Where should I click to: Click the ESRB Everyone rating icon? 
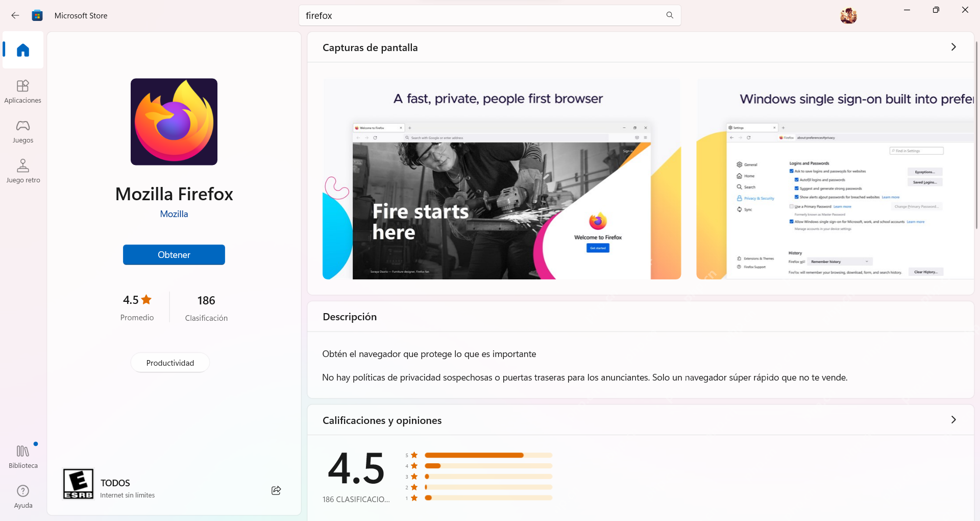[x=78, y=484]
